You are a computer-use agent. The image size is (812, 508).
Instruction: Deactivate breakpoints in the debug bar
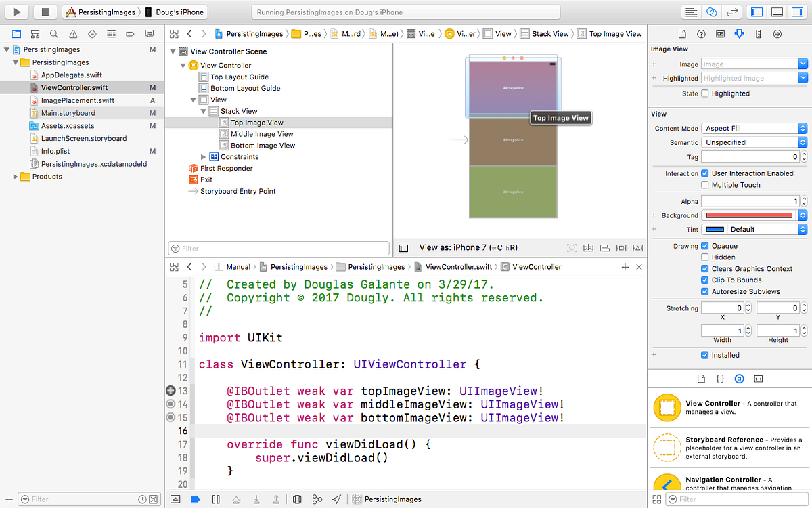196,499
